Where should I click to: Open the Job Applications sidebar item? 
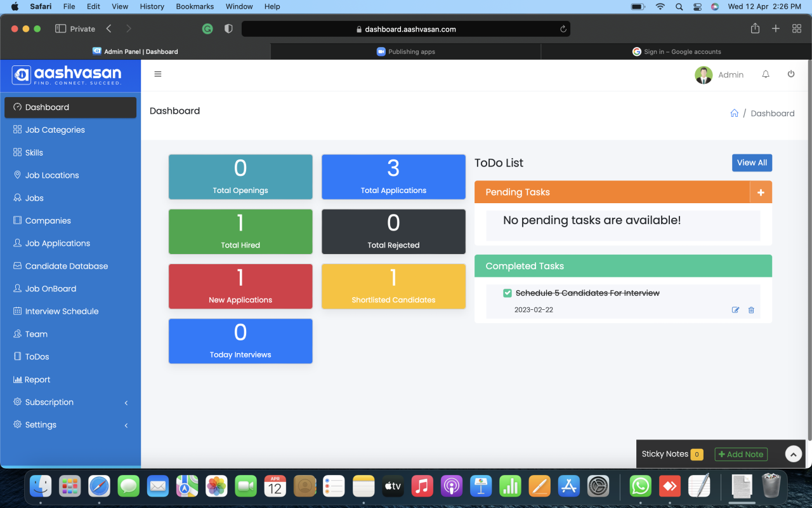(57, 243)
